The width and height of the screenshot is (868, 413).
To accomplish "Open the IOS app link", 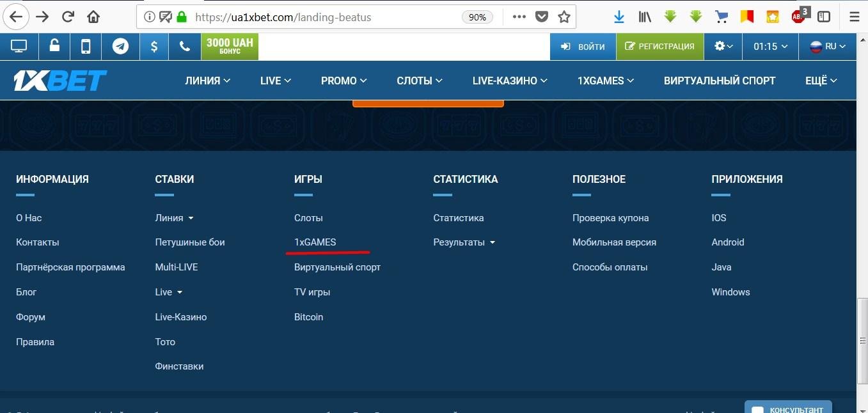I will [719, 218].
